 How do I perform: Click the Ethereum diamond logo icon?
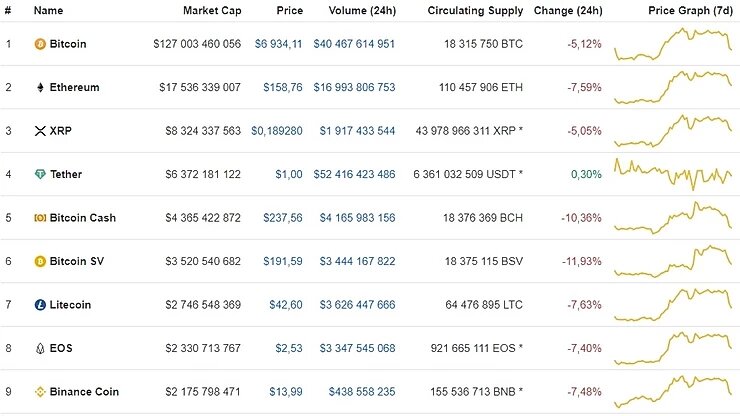click(x=40, y=88)
